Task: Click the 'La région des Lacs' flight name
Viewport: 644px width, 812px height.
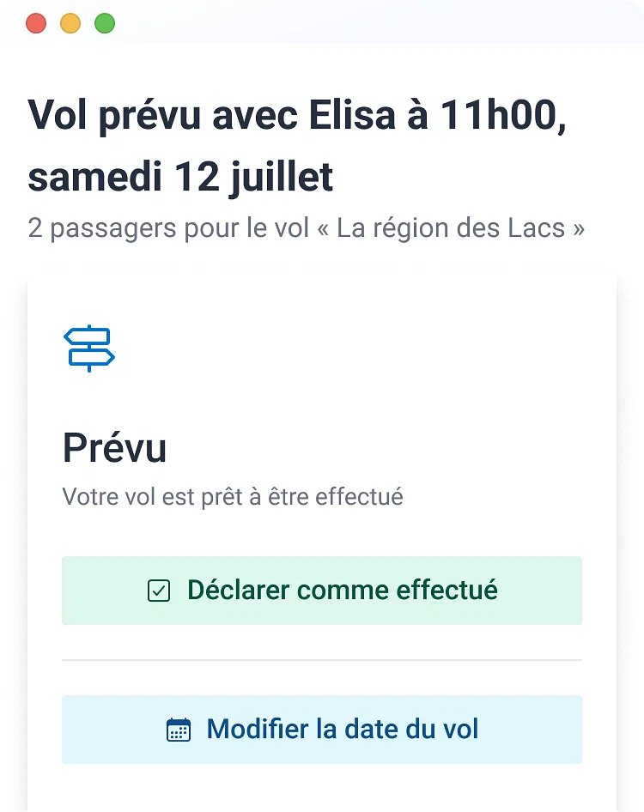Action: point(451,228)
